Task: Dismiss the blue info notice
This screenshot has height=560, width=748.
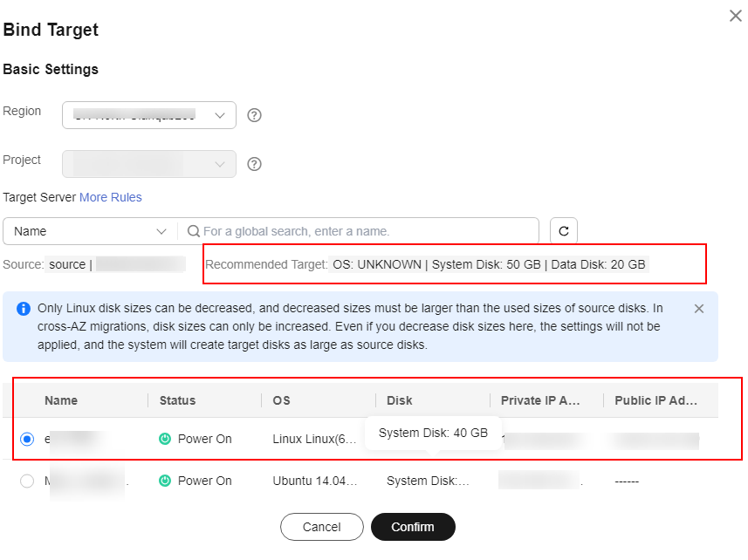Action: (x=699, y=309)
